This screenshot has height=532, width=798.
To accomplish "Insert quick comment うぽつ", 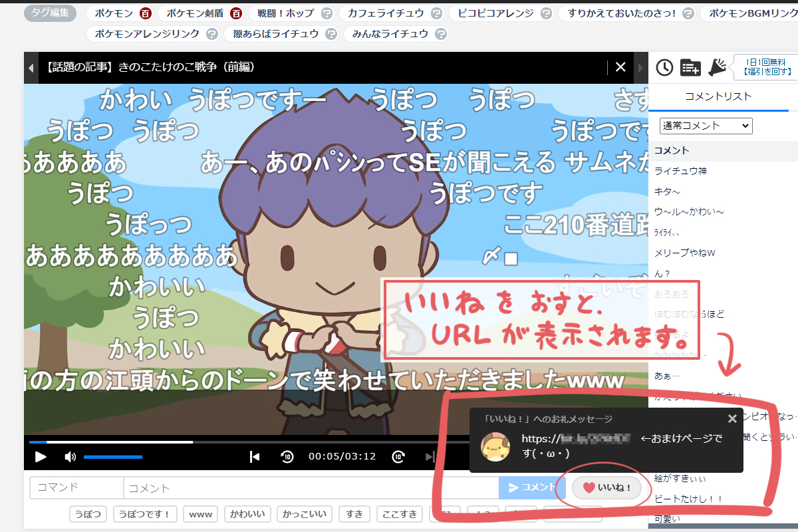I will (x=88, y=514).
